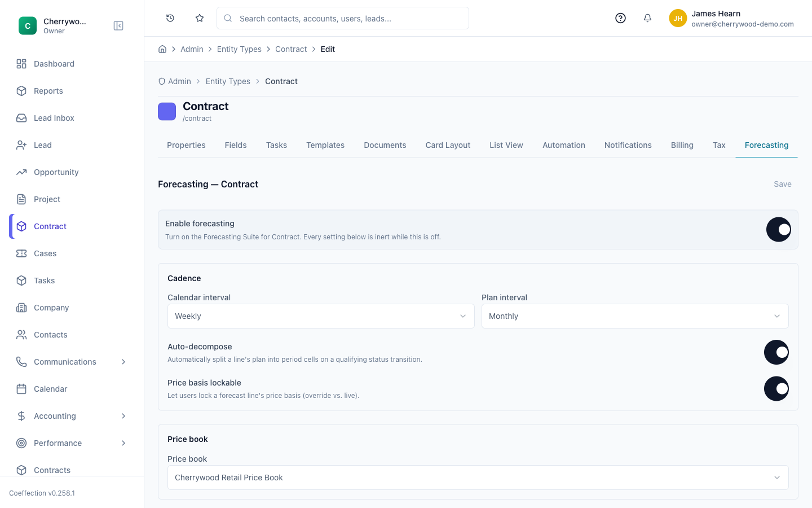Open the Notifications tab
Viewport: 812px width, 508px height.
[x=628, y=145]
